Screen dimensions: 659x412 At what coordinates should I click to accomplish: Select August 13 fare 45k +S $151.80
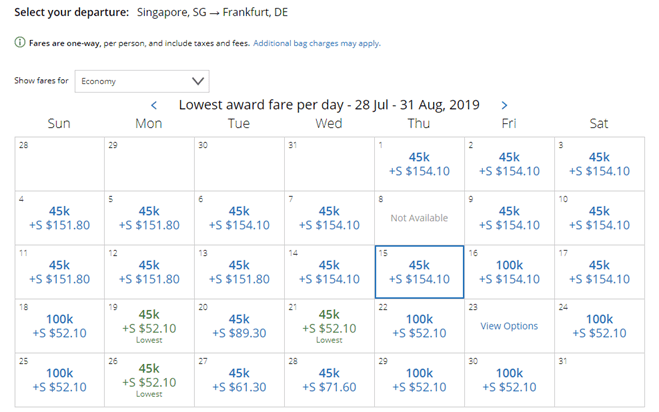pos(239,272)
